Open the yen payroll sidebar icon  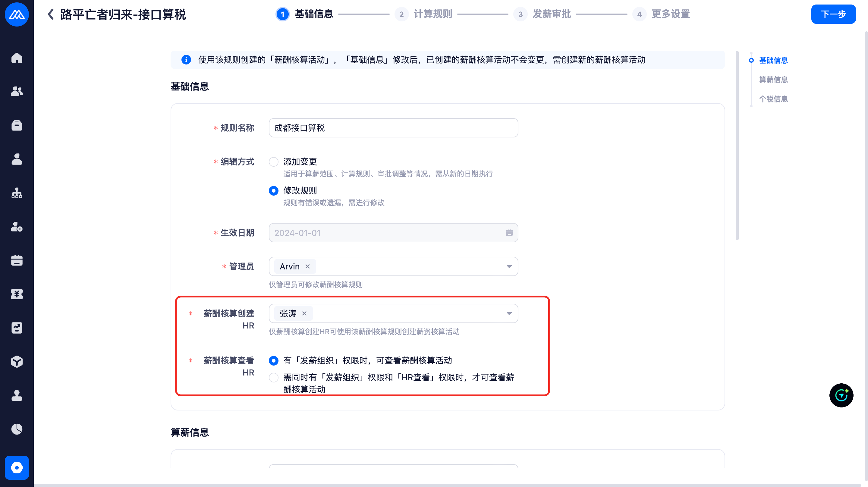tap(17, 294)
